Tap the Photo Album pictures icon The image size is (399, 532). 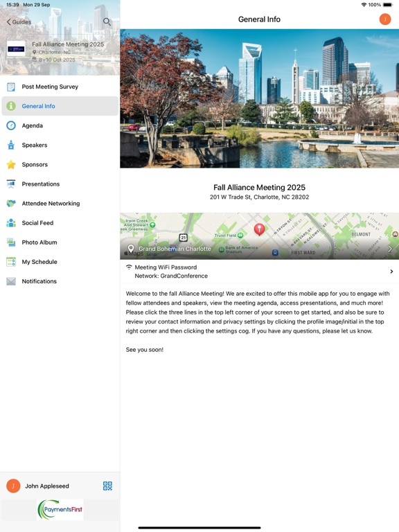tap(11, 242)
